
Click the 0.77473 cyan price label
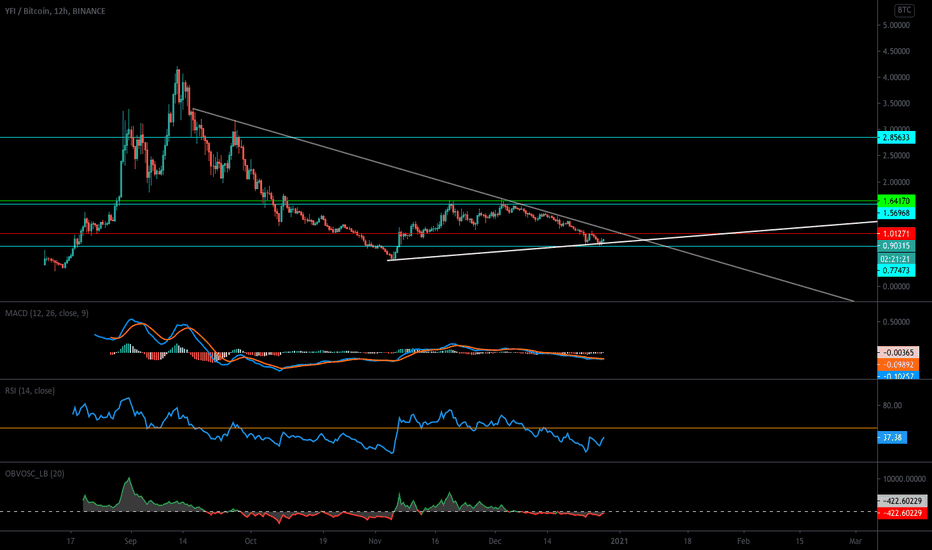896,271
